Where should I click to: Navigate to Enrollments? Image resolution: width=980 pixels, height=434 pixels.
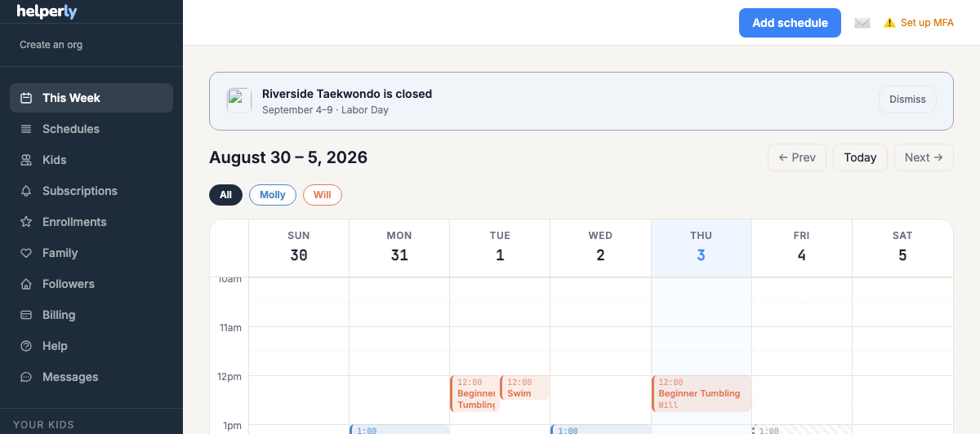pos(91,222)
